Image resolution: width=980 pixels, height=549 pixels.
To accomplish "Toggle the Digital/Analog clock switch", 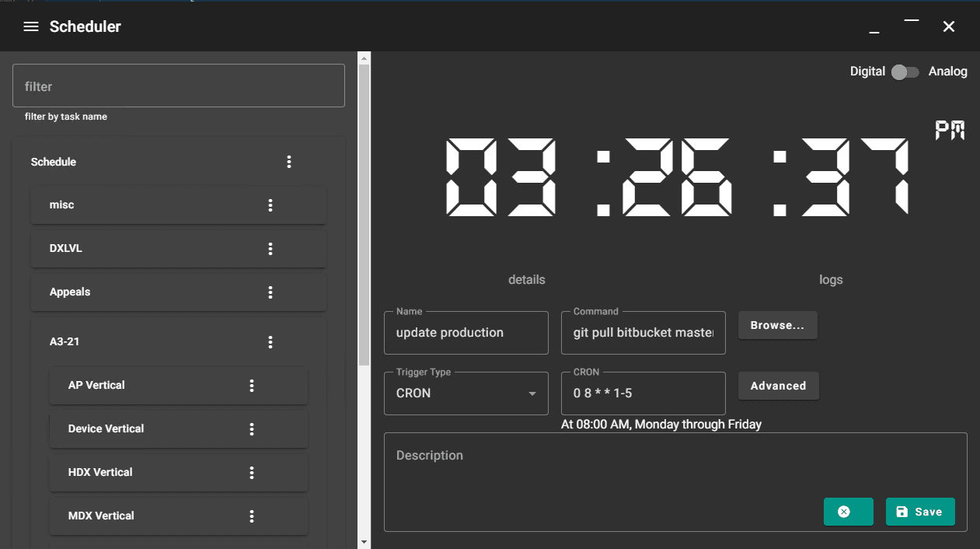I will pyautogui.click(x=905, y=72).
